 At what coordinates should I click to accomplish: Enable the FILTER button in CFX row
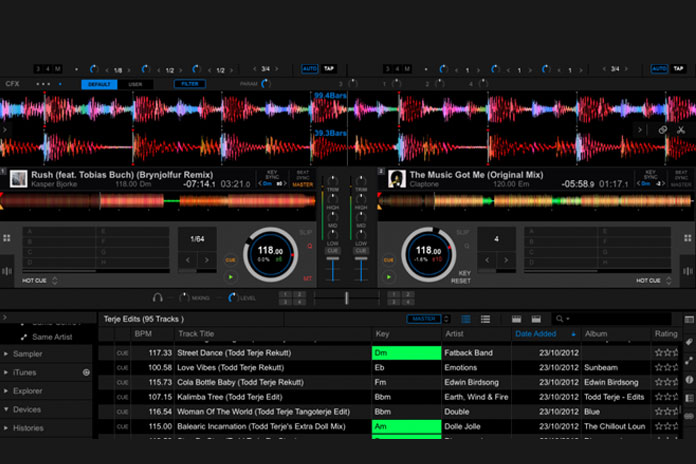tap(188, 84)
